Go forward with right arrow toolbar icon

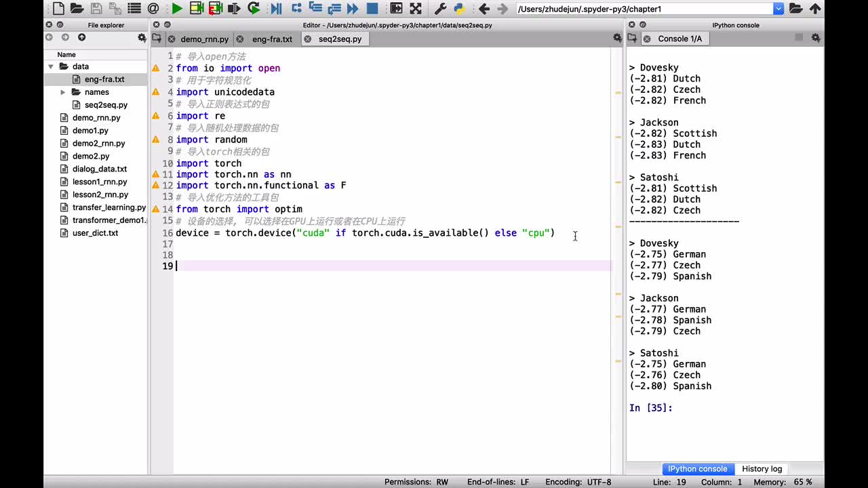tap(502, 9)
